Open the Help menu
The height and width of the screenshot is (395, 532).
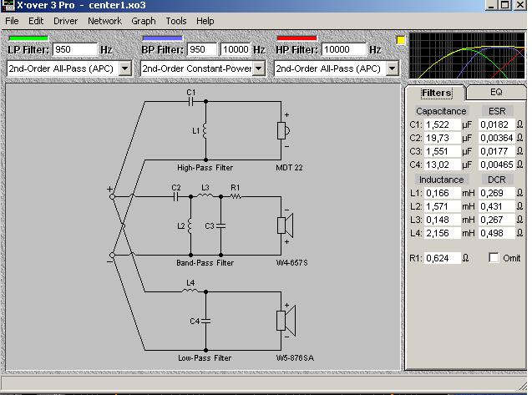click(x=205, y=21)
